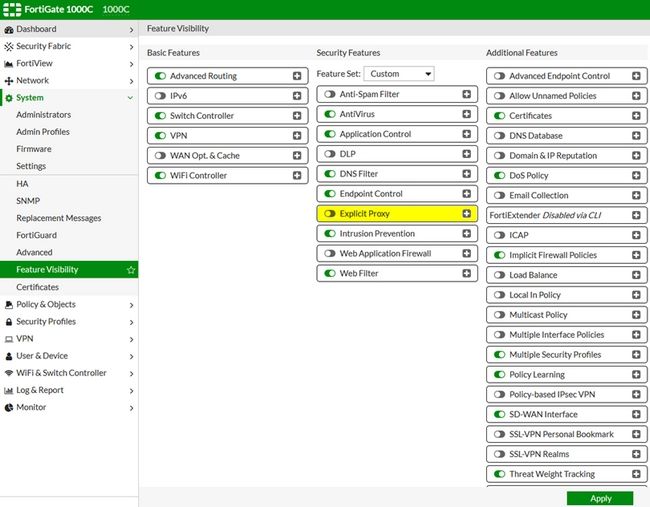Go to Firmware page
The height and width of the screenshot is (507, 650).
click(34, 149)
